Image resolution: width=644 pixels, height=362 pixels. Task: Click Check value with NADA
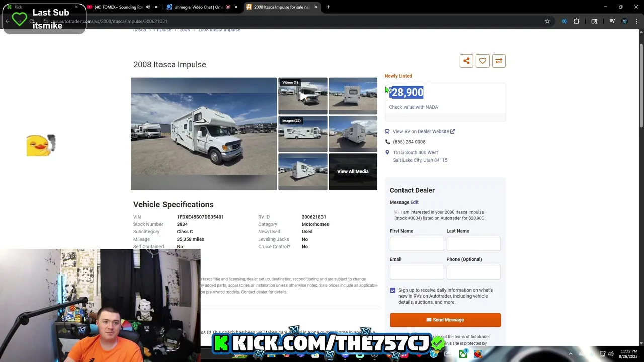pyautogui.click(x=414, y=107)
